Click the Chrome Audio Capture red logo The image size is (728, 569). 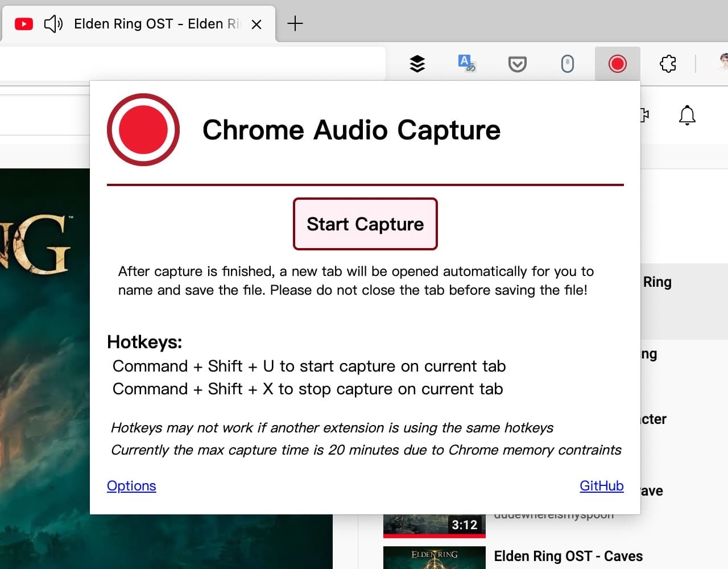tap(143, 130)
